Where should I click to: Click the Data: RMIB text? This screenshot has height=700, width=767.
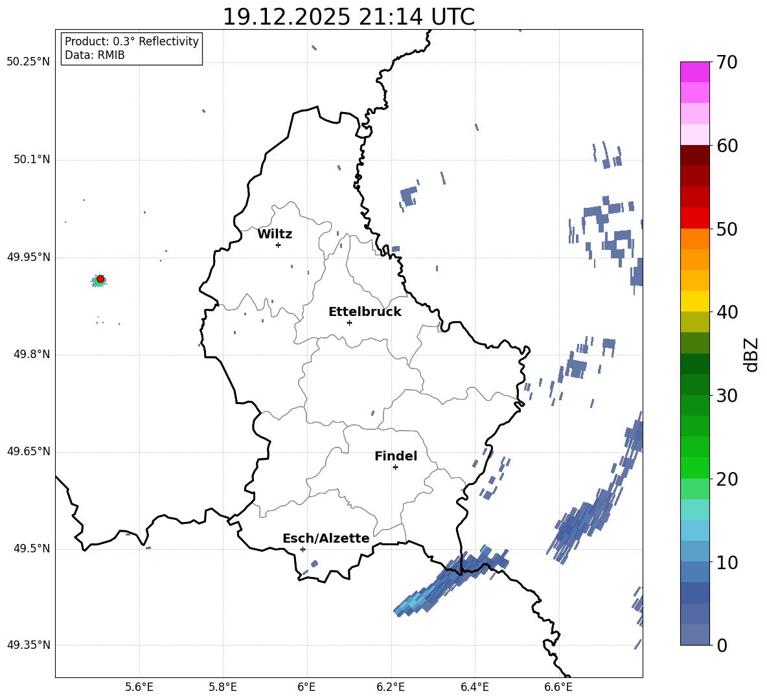(x=95, y=55)
